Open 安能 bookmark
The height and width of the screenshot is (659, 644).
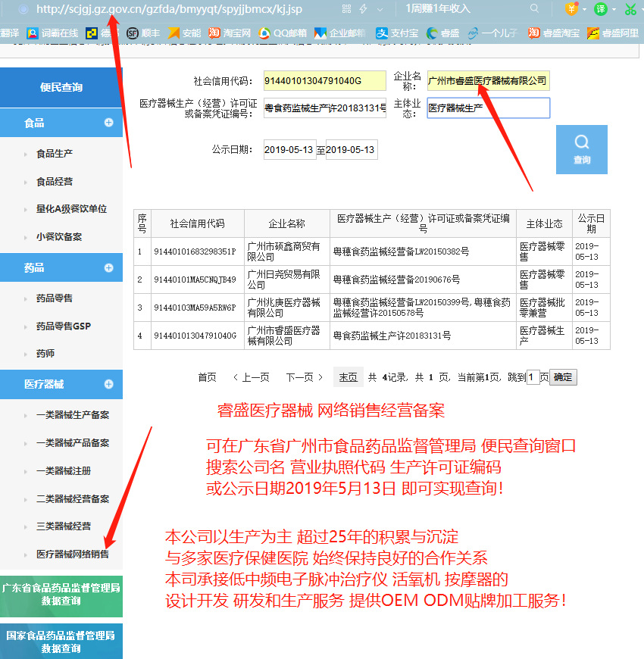click(x=184, y=33)
